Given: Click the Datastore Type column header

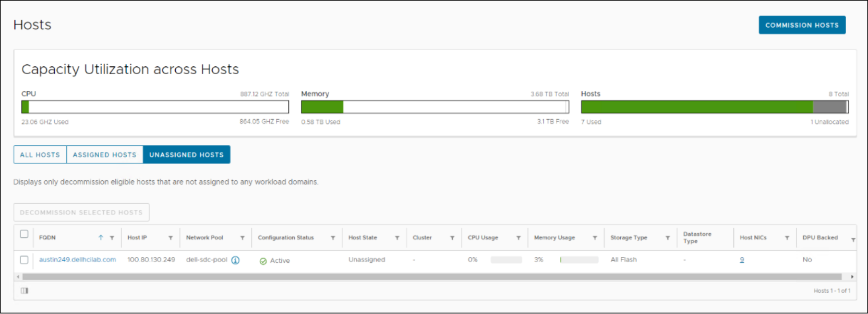Looking at the screenshot, I should [x=697, y=238].
